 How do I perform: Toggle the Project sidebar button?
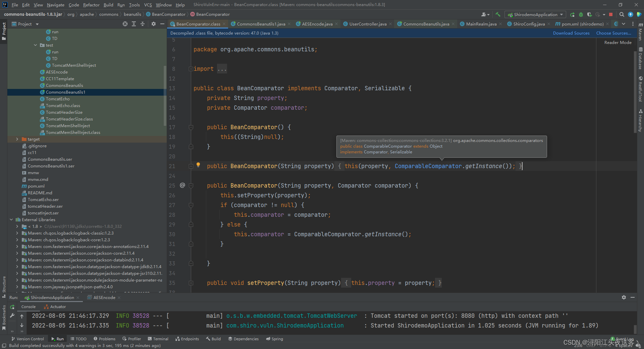click(x=4, y=31)
